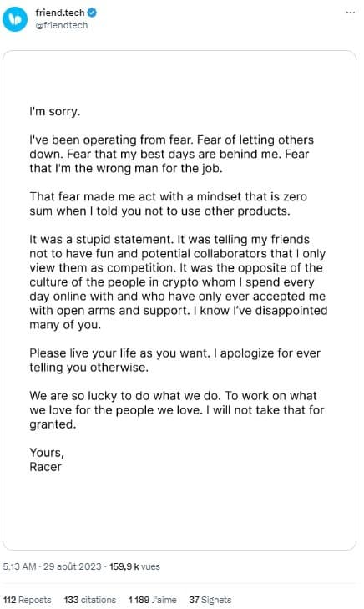Click the 29 août 2023 date
This screenshot has height=609, width=364.
tap(72, 566)
